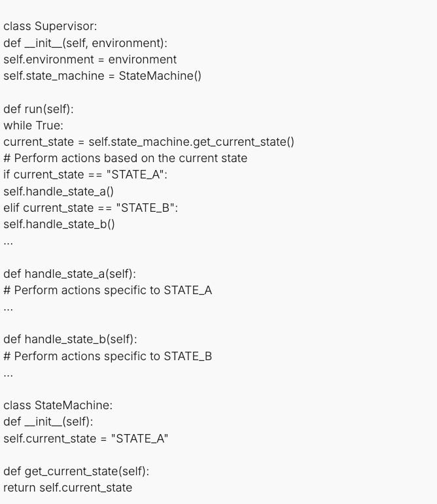Click the 'self.handle_state_b()' call
The width and height of the screenshot is (437, 504).
pos(59,224)
